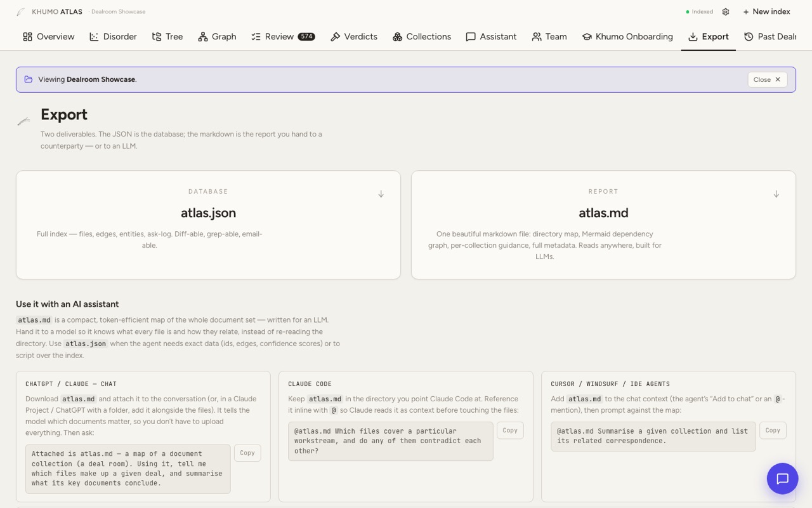Click the folder icon in the viewing banner
812x508 pixels.
(x=29, y=79)
